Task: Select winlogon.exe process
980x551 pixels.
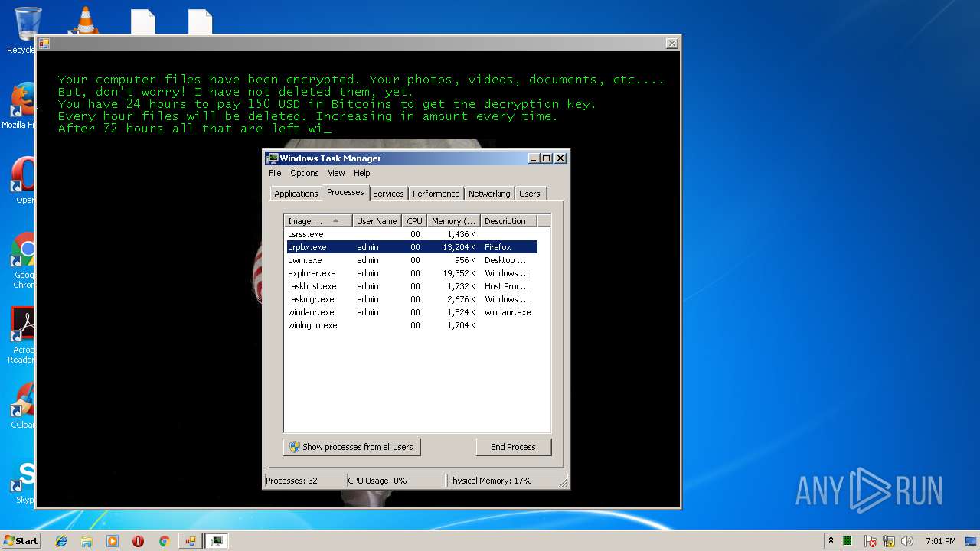Action: tap(411, 325)
